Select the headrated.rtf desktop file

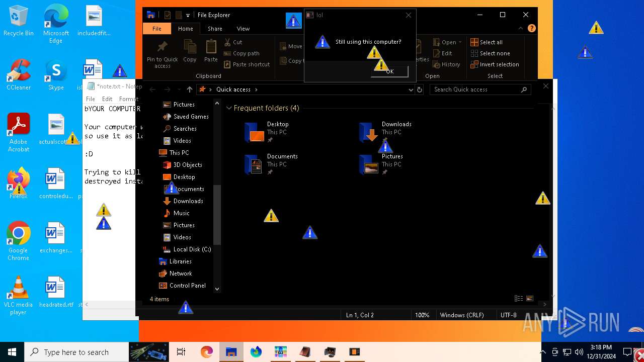[56, 292]
